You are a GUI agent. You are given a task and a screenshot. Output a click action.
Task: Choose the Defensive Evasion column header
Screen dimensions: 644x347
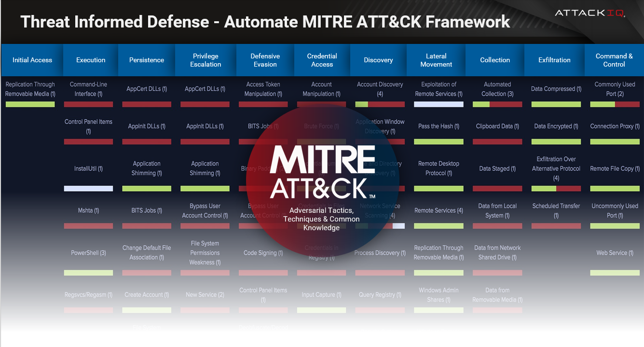point(265,60)
